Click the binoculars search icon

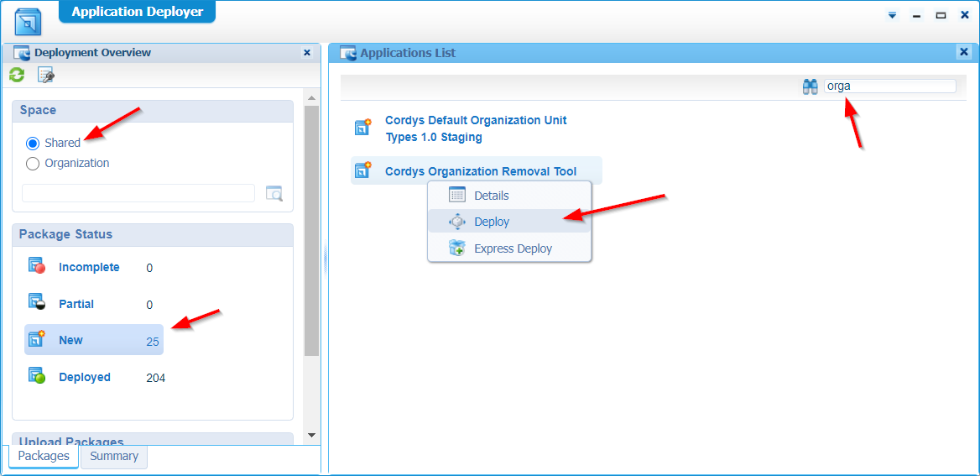coord(810,86)
